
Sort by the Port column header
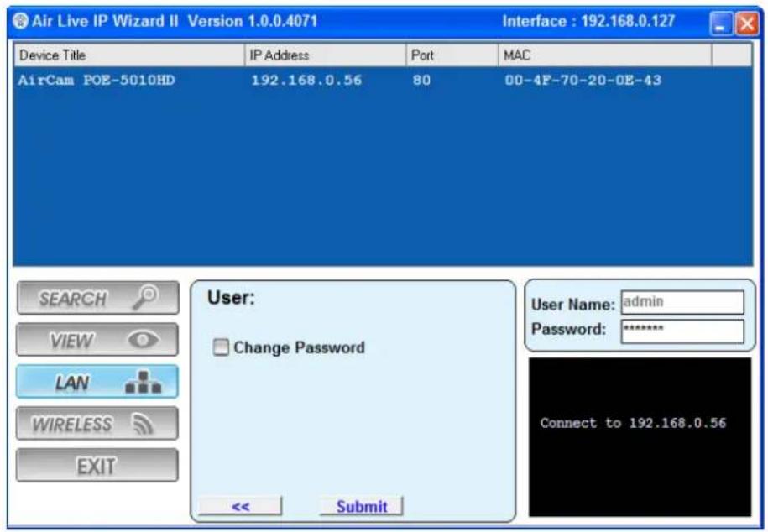(452, 55)
